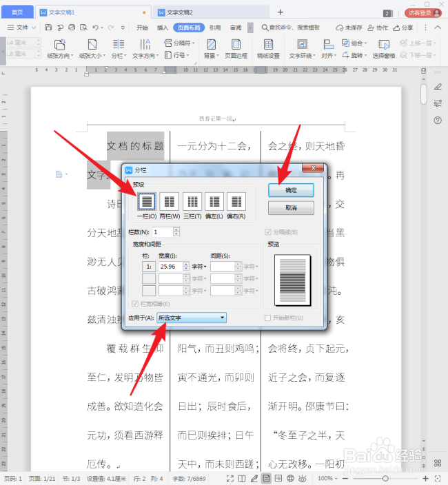Click the 访客登录 guest login button
The height and width of the screenshot is (485, 448).
pos(423,12)
